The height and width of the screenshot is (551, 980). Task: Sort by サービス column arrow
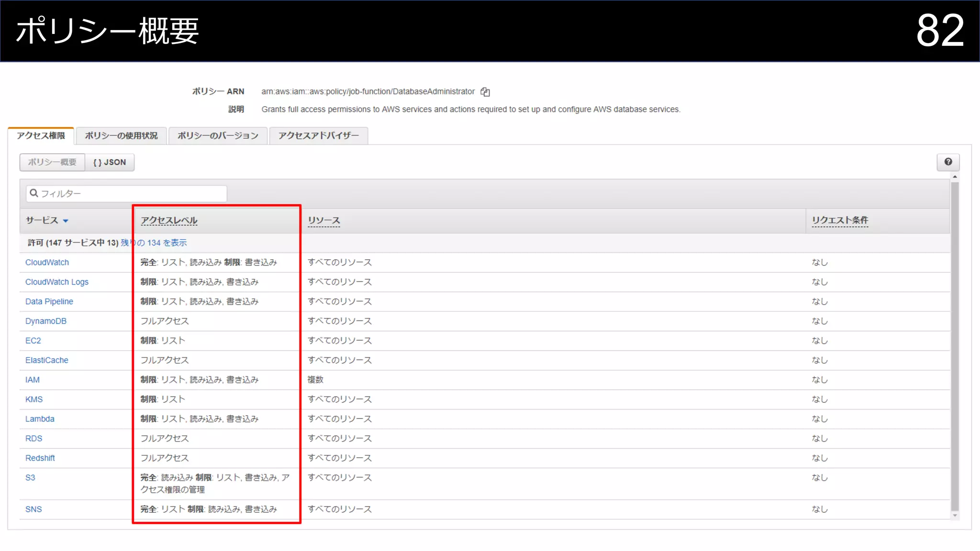click(66, 221)
